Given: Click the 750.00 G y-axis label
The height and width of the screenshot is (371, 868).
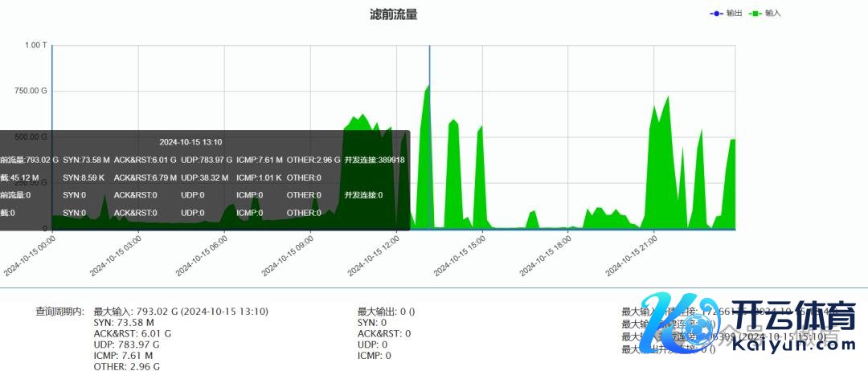Looking at the screenshot, I should (x=31, y=91).
